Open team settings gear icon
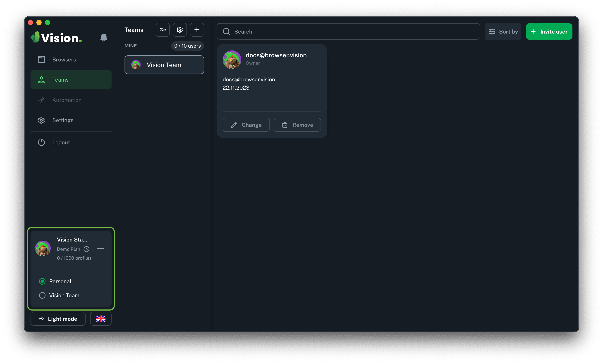603x364 pixels. (180, 30)
